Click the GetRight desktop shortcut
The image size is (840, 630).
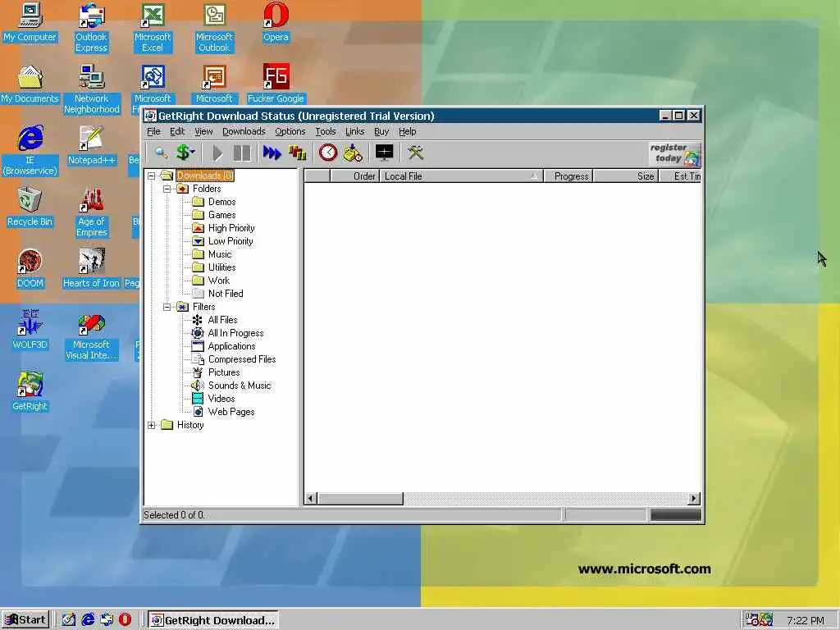[x=30, y=391]
